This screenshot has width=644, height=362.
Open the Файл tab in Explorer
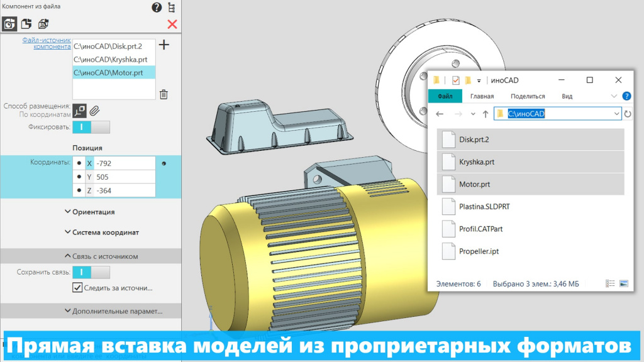[445, 96]
